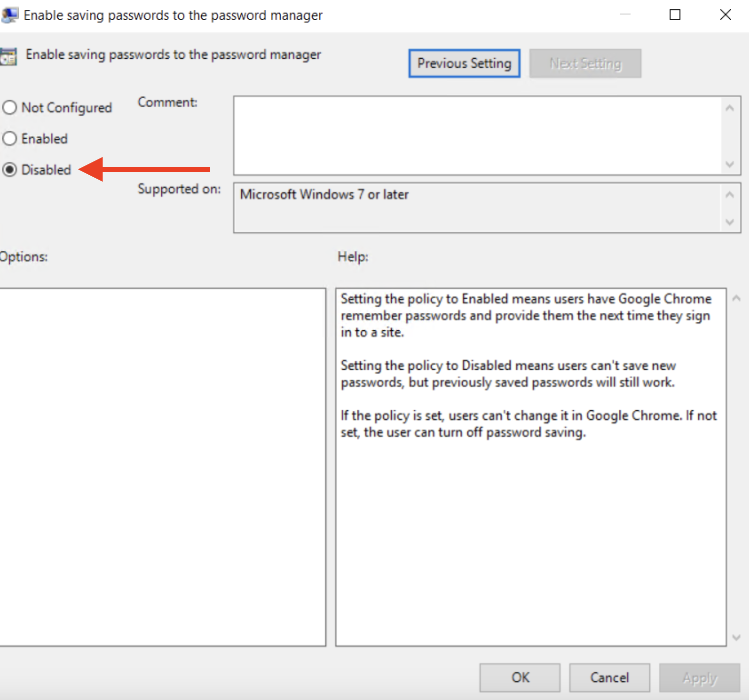Click the policy setting icon beside heading

[8, 56]
